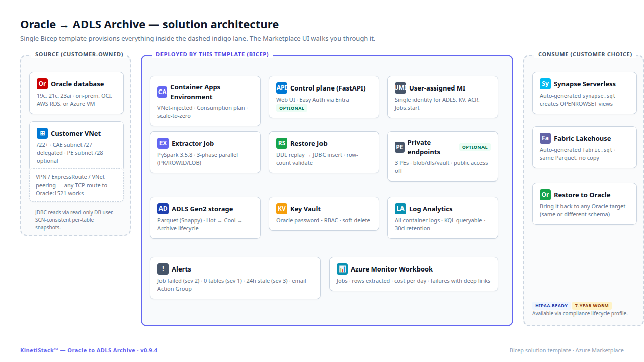Click the UMI User-assigned MI icon
Image resolution: width=644 pixels, height=362 pixels.
point(400,88)
